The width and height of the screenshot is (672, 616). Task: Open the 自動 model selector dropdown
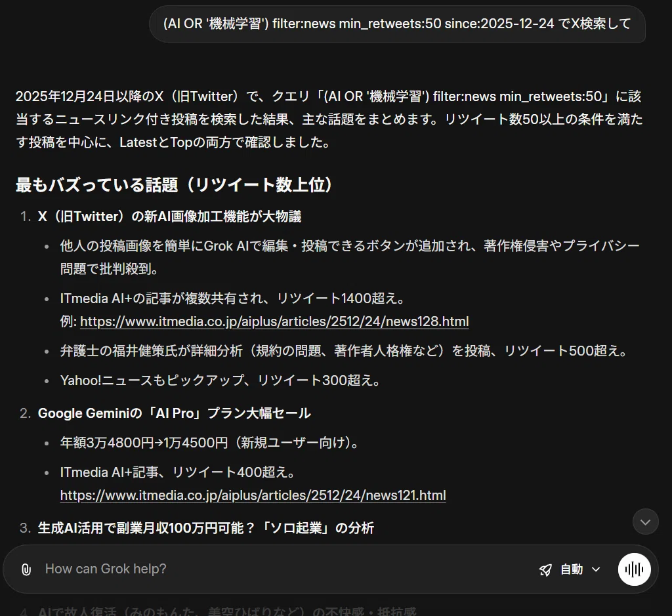coord(570,569)
